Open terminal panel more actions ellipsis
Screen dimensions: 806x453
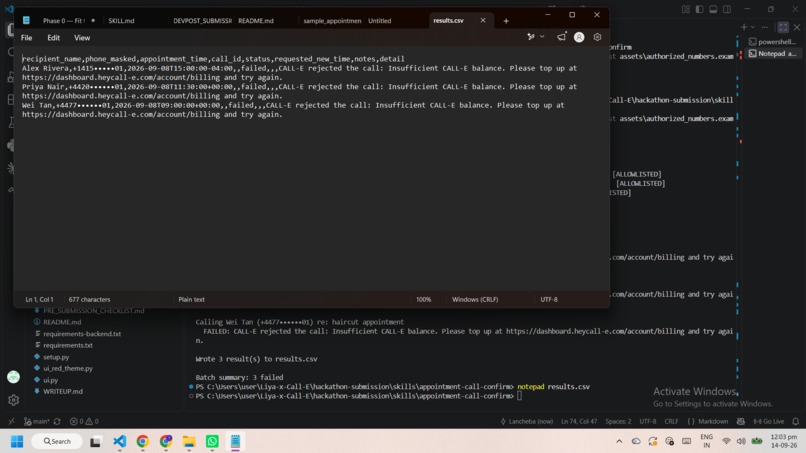[765, 27]
